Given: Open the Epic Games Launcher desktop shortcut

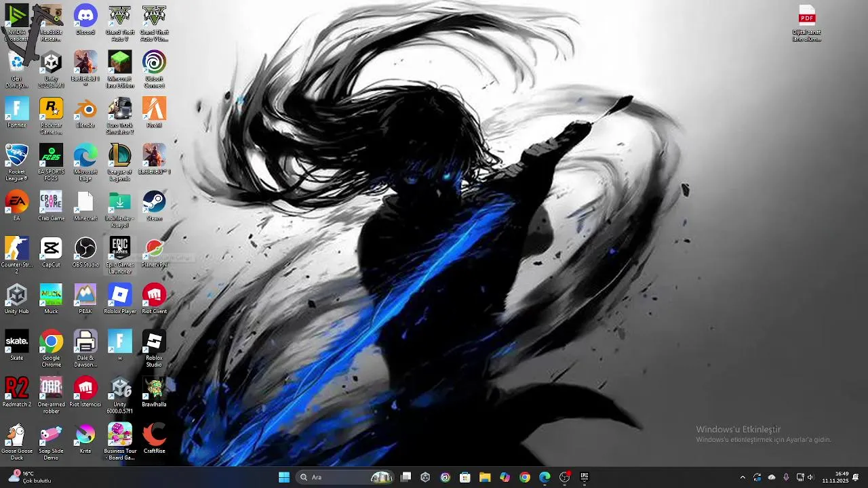Looking at the screenshot, I should (x=120, y=256).
